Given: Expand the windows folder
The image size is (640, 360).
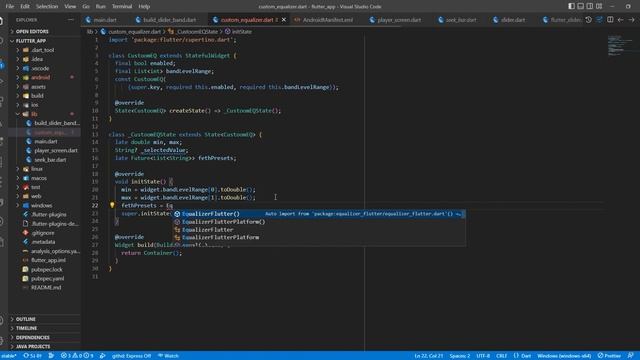Looking at the screenshot, I should coord(41,205).
